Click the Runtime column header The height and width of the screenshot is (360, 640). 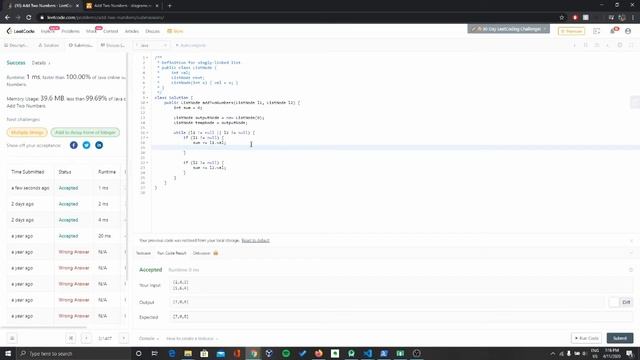tap(107, 172)
